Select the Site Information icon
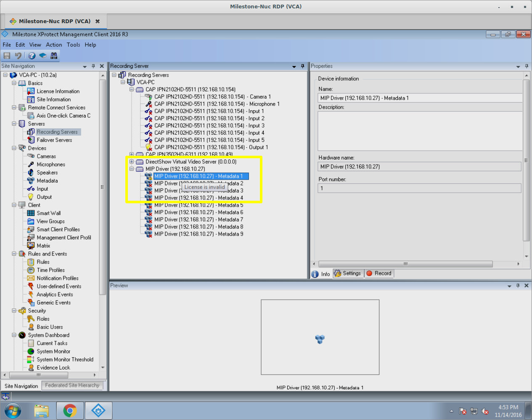This screenshot has width=532, height=420. pos(31,99)
